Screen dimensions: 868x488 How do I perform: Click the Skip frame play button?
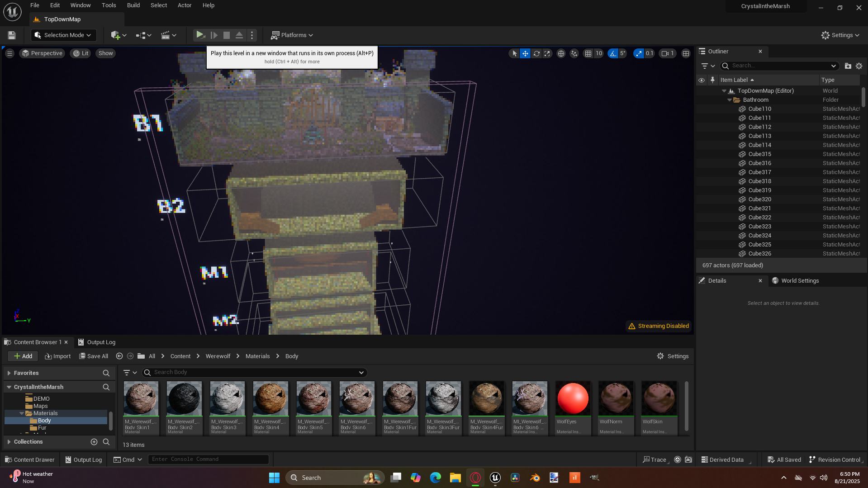(x=214, y=35)
